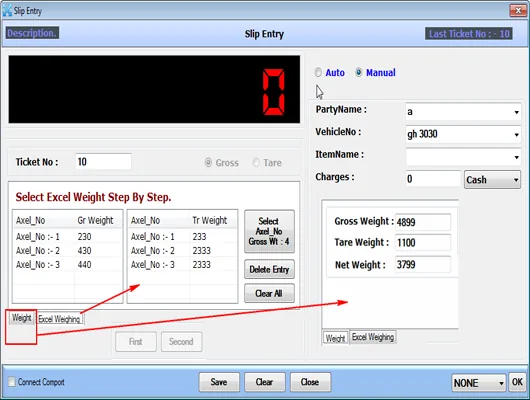
Task: Click the Tare Weight field
Action: point(423,242)
